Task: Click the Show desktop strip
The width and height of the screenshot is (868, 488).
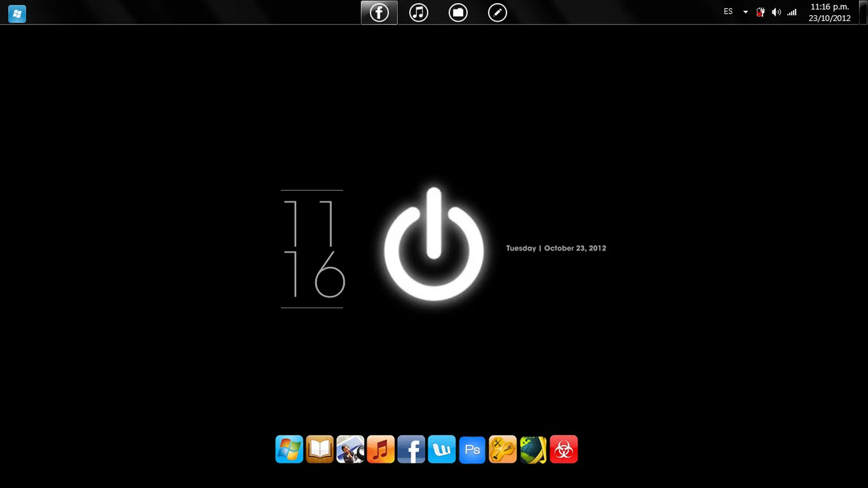Action: coord(863,12)
